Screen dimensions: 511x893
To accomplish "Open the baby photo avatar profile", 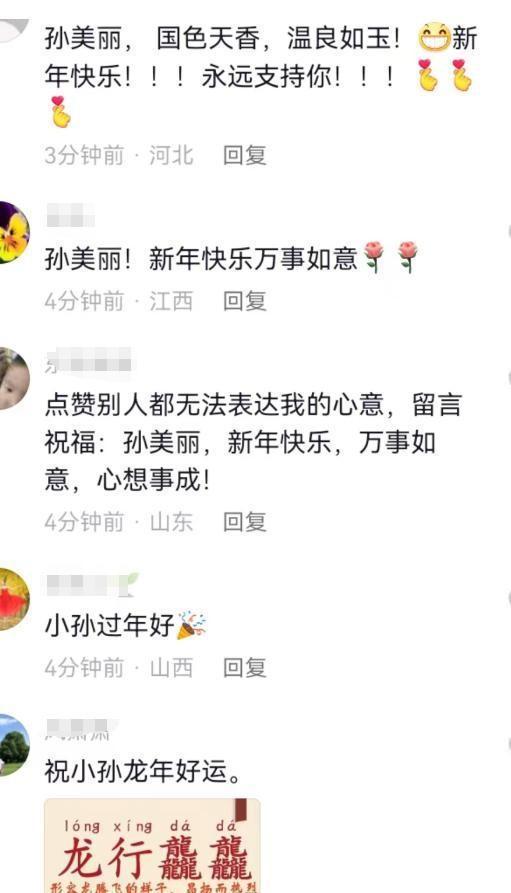I will coord(13,378).
